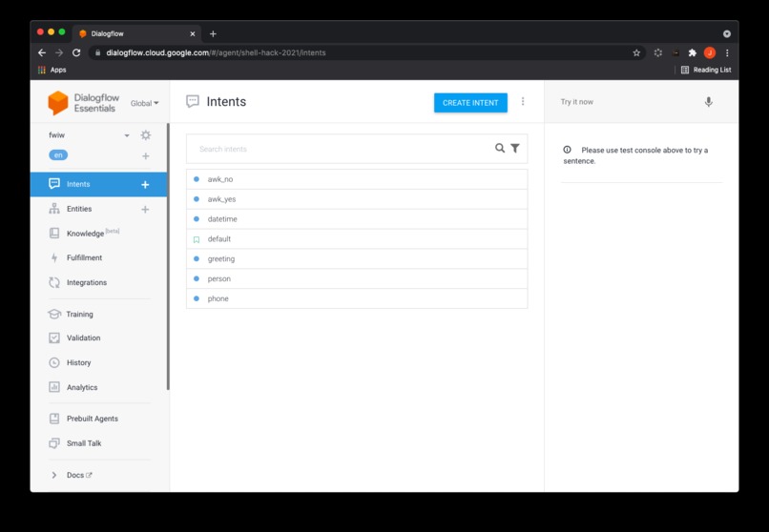The height and width of the screenshot is (532, 769).
Task: Open the awk_yes intent
Action: pos(357,199)
